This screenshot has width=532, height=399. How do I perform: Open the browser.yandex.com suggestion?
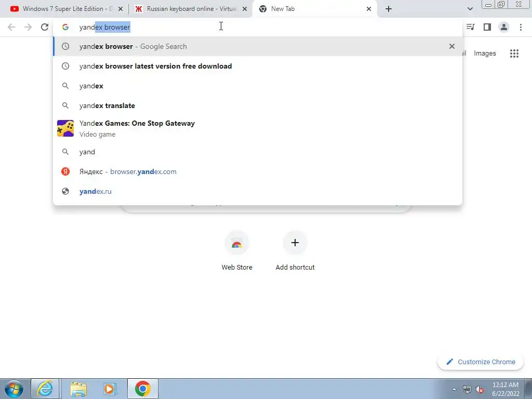click(258, 171)
